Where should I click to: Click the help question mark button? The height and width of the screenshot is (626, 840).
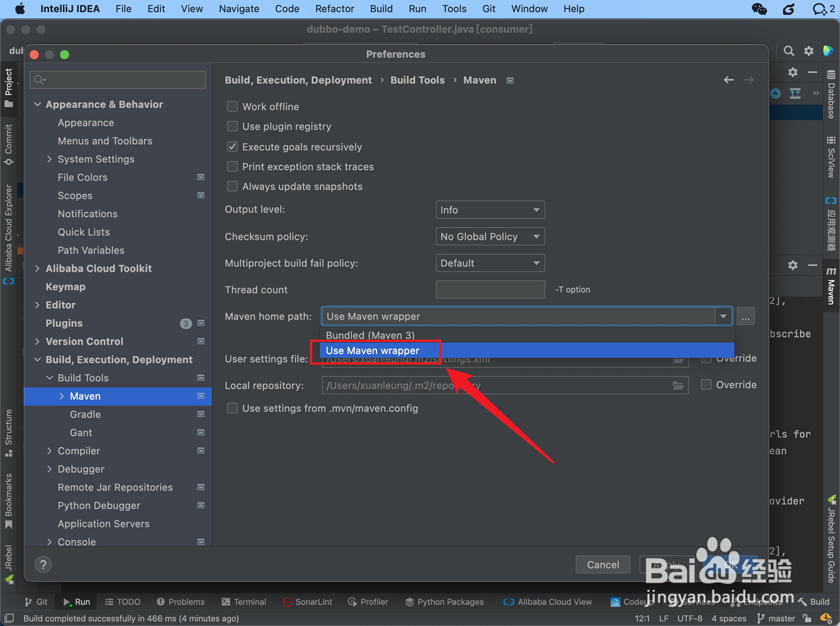pyautogui.click(x=43, y=564)
